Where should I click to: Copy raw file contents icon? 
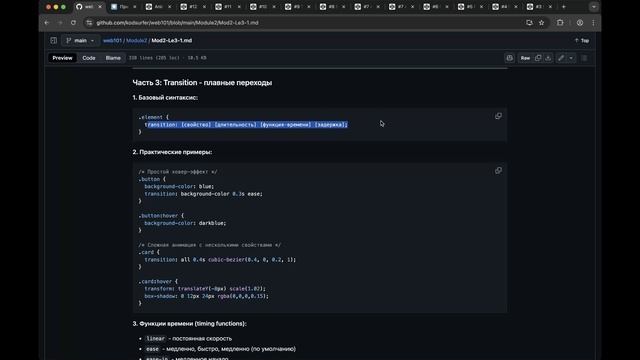pos(538,58)
